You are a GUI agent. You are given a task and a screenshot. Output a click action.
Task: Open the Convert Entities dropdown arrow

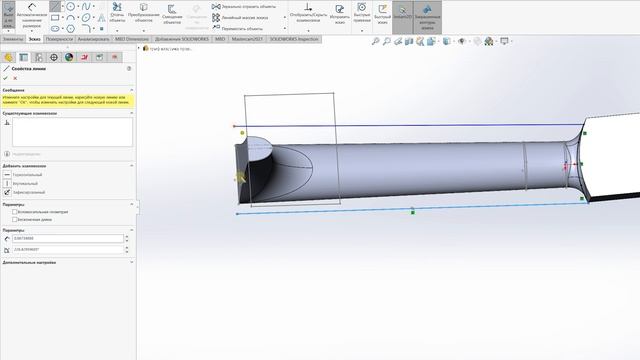(x=144, y=31)
